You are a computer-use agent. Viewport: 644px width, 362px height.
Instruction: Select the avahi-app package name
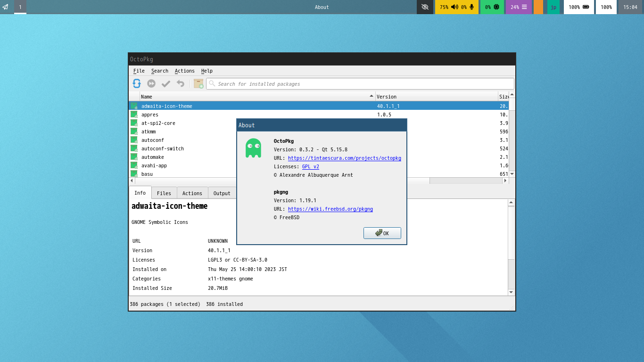pyautogui.click(x=154, y=165)
